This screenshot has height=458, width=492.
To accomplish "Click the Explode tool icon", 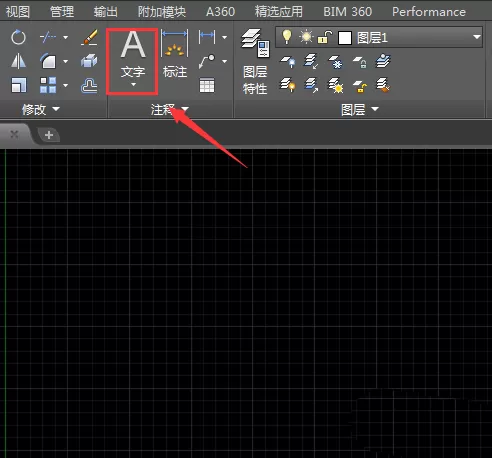I will (89, 61).
